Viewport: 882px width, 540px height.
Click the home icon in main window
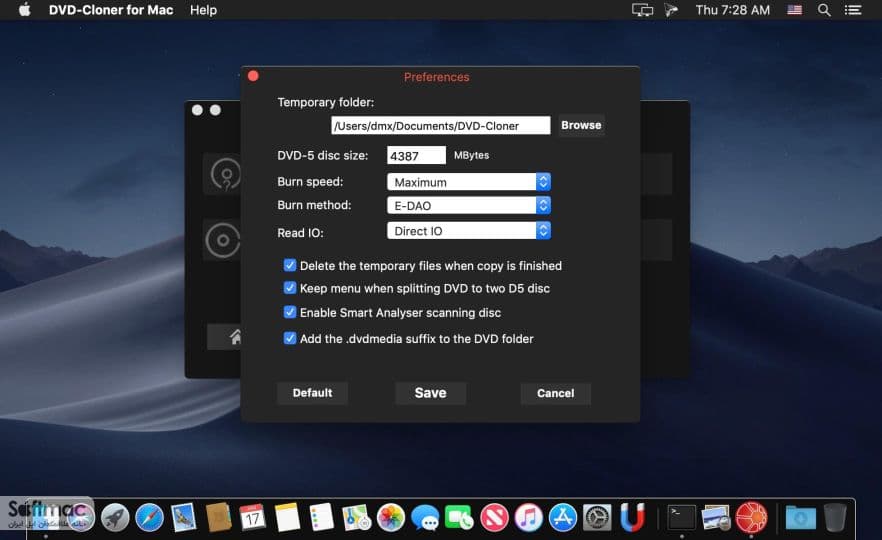(235, 336)
